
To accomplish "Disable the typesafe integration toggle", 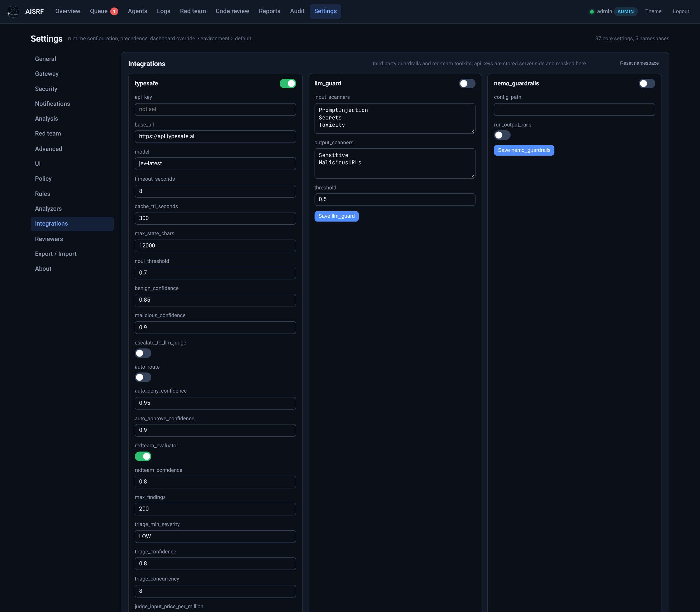I will [x=288, y=83].
